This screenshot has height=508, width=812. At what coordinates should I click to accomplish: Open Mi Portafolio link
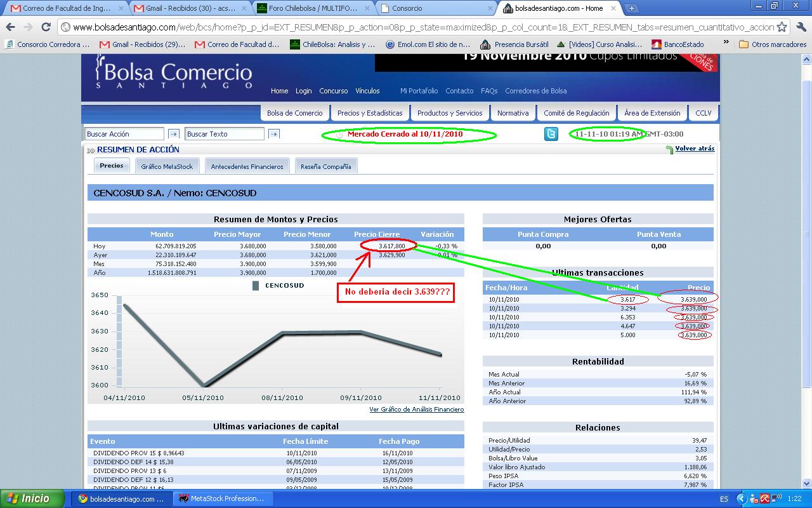[419, 91]
